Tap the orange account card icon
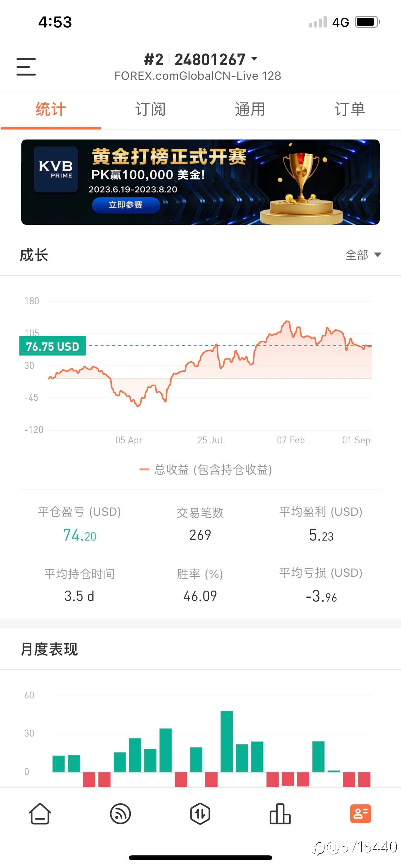 point(360,813)
